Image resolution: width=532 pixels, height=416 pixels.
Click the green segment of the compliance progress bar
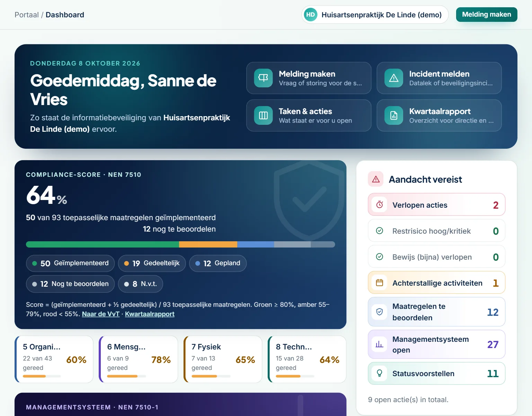coord(103,244)
